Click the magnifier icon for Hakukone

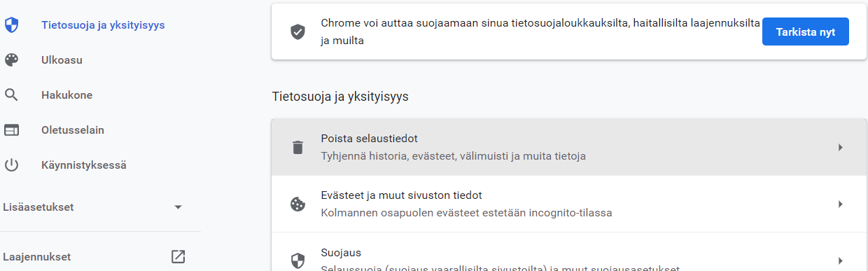(11, 95)
